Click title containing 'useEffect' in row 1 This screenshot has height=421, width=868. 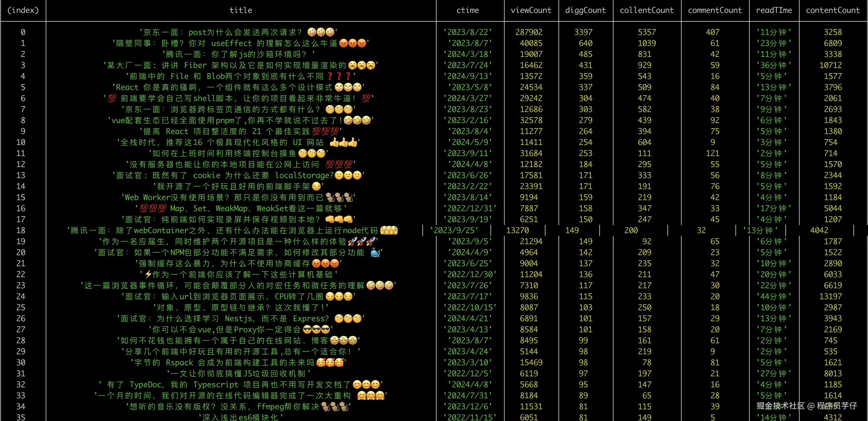(x=240, y=43)
